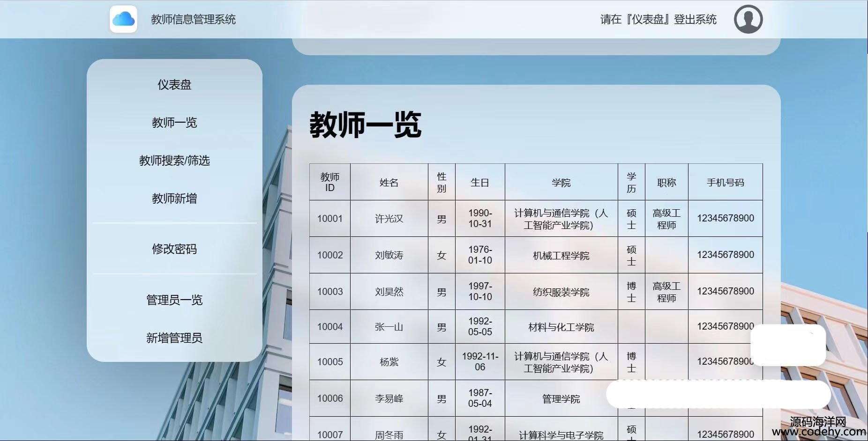Click 高级工程师 title in 刘昊然's row

[x=666, y=292]
